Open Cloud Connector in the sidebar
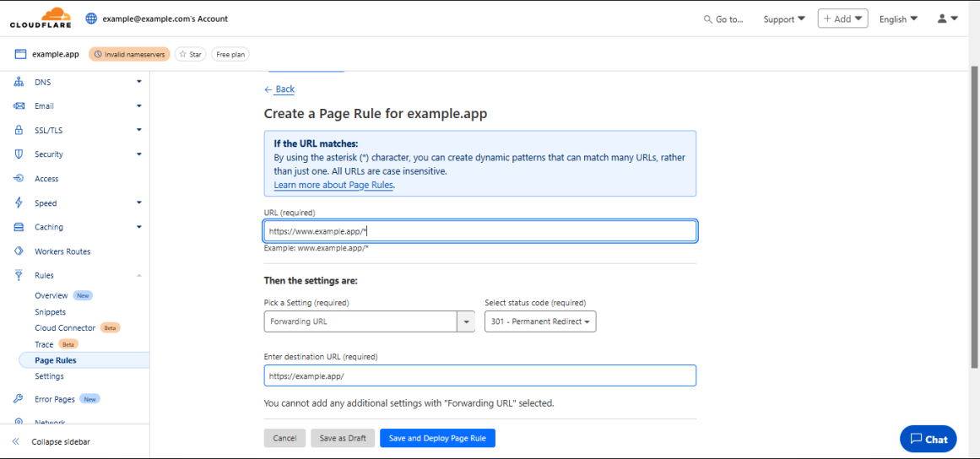Screen dimensions: 980x459 tap(65, 328)
